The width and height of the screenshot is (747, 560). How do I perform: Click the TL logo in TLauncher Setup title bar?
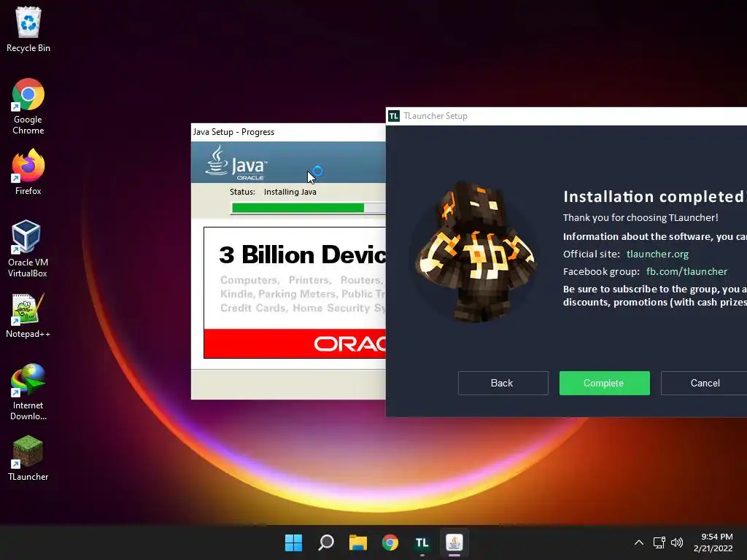[394, 116]
